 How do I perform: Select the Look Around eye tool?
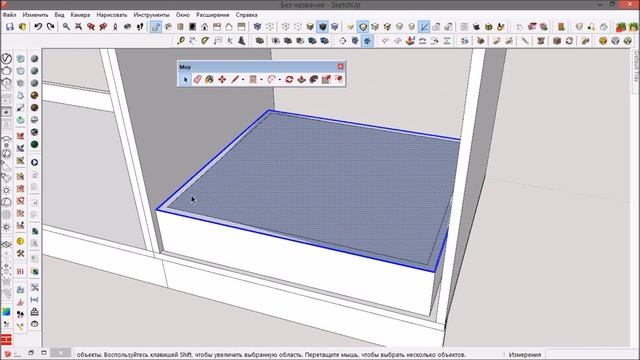[127, 27]
